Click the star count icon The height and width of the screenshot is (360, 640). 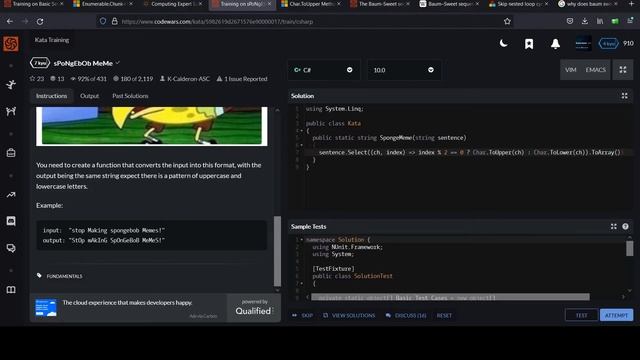click(32, 79)
